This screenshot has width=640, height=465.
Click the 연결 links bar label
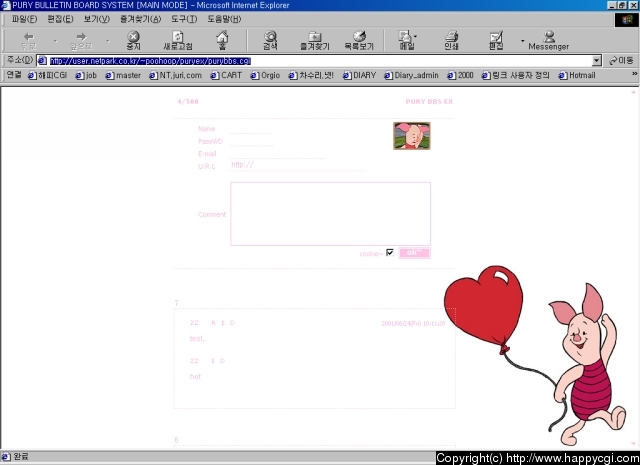click(x=14, y=75)
